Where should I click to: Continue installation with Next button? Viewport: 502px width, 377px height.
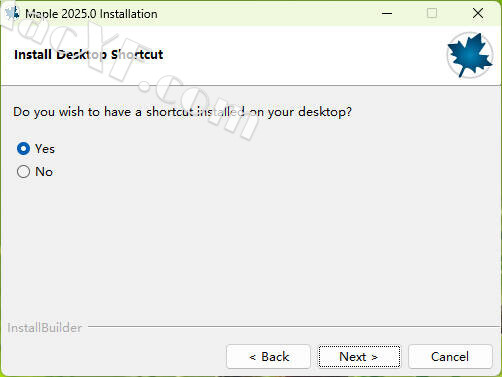359,357
